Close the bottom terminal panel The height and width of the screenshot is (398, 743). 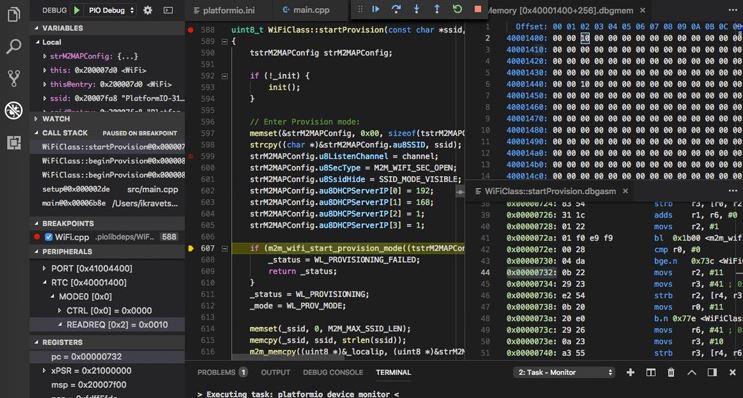pos(732,372)
